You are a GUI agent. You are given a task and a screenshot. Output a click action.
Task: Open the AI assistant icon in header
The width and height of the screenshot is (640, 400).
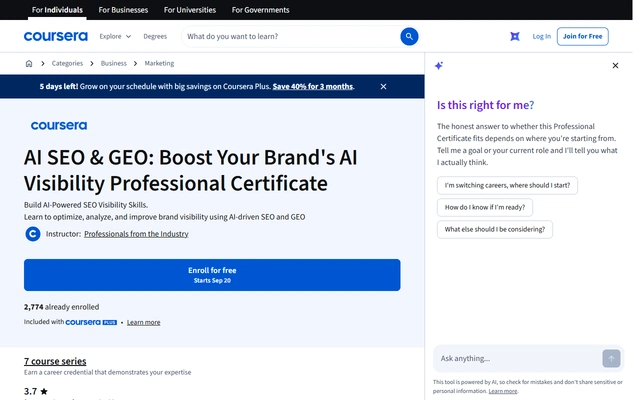click(515, 36)
